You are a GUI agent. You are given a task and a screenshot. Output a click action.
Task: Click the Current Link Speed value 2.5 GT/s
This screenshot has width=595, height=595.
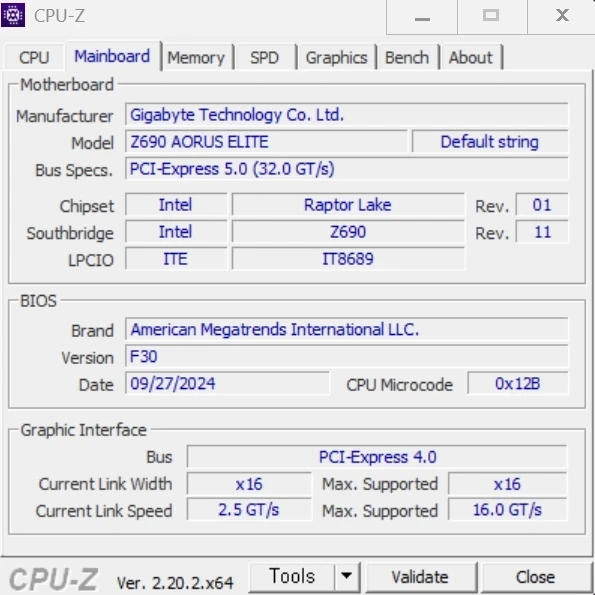(249, 510)
